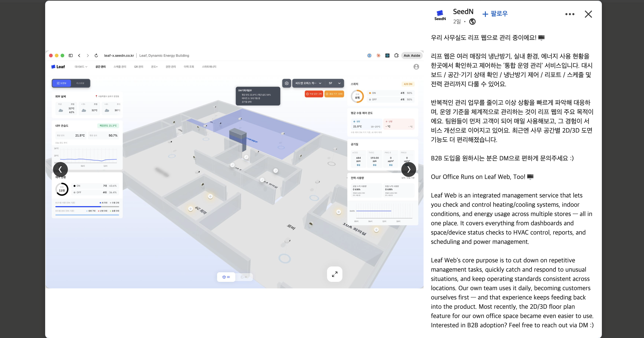Viewport: 644px width, 338px height.
Task: Click the Ask Aside button
Action: coord(412,56)
